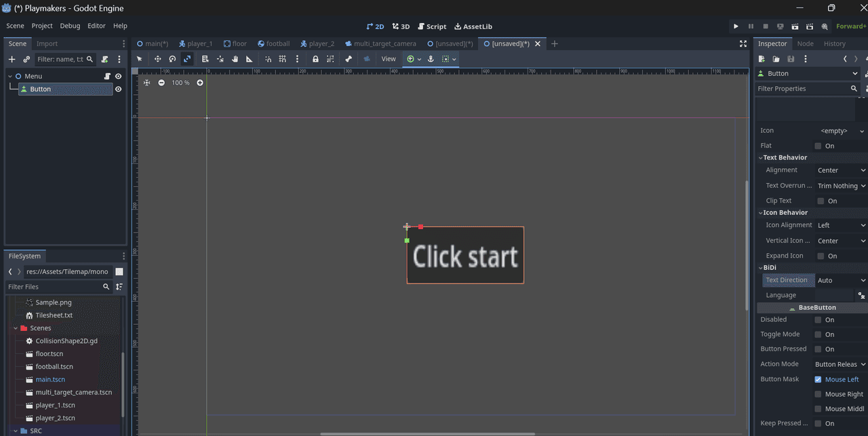Toggle visibility of the Button node
868x436 pixels.
pos(119,90)
